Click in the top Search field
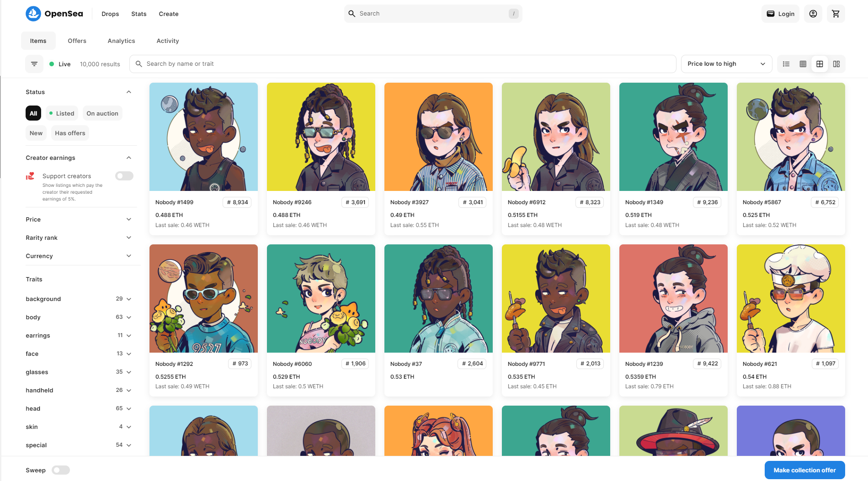 click(433, 14)
